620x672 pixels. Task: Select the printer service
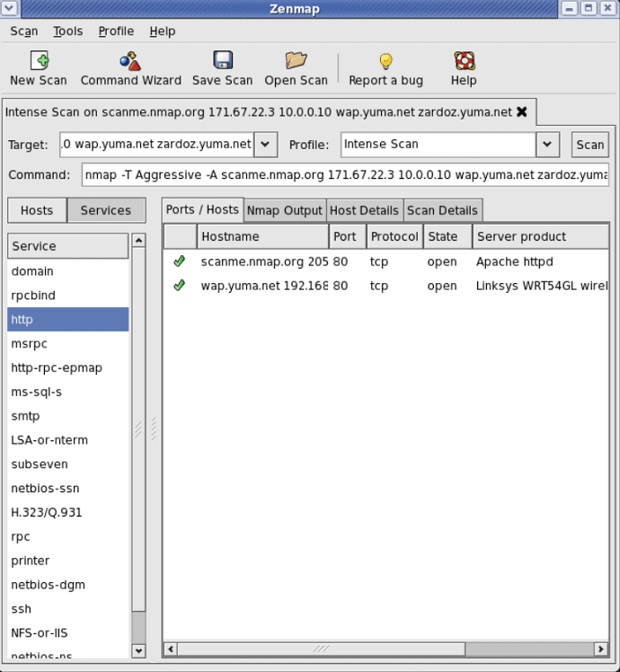pyautogui.click(x=67, y=561)
